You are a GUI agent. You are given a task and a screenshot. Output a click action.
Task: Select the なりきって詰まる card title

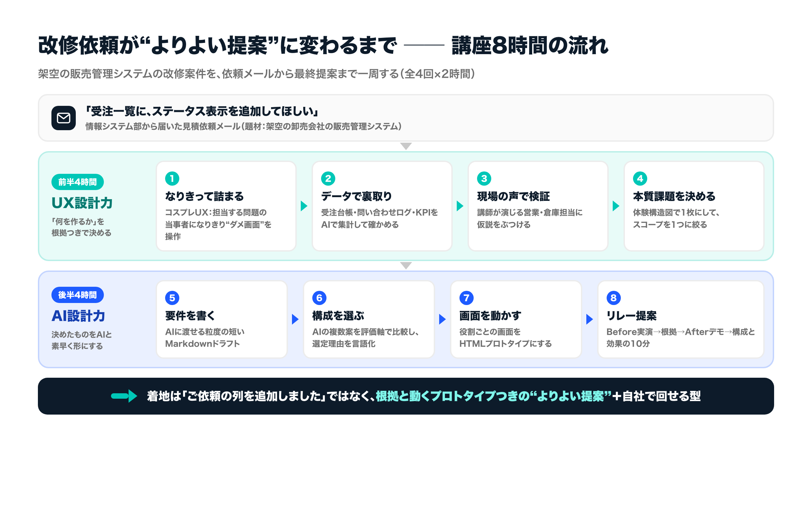[204, 196]
